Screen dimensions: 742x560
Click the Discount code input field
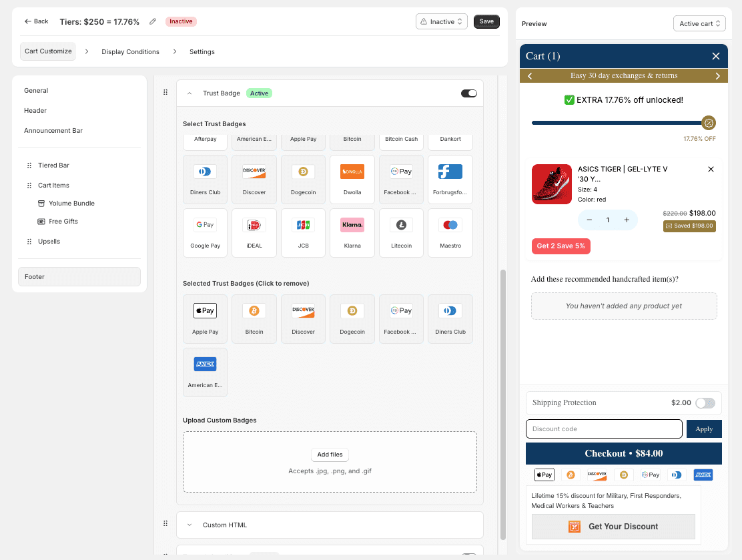604,429
